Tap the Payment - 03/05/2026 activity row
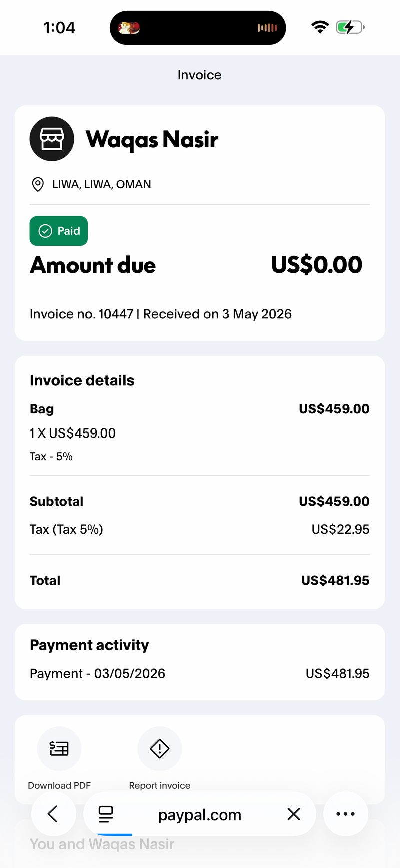The height and width of the screenshot is (868, 400). pyautogui.click(x=200, y=673)
